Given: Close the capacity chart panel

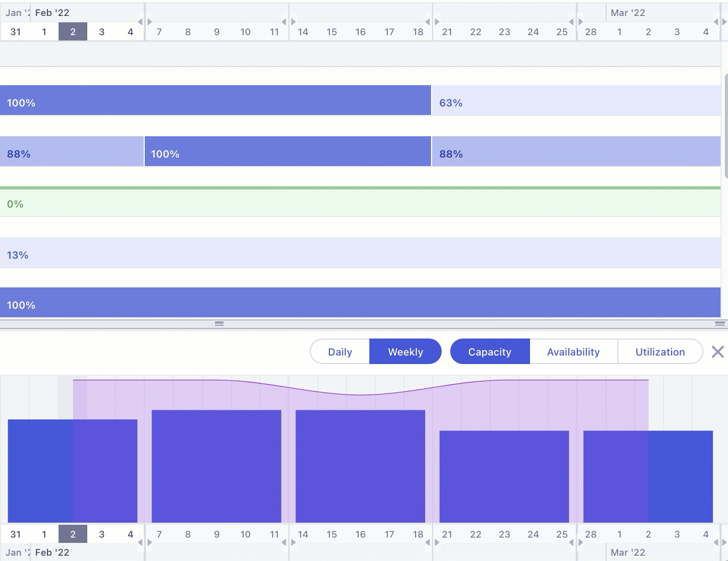Looking at the screenshot, I should pos(717,352).
